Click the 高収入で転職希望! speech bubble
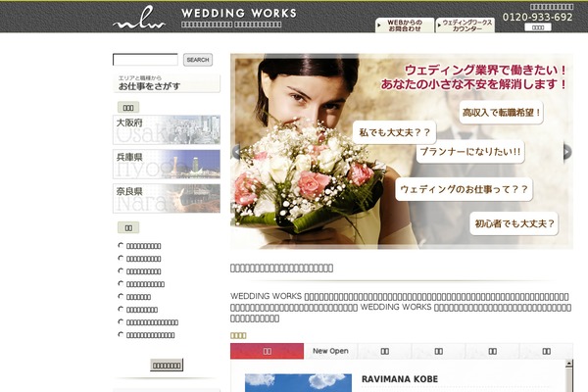The height and width of the screenshot is (392, 588). click(x=502, y=112)
